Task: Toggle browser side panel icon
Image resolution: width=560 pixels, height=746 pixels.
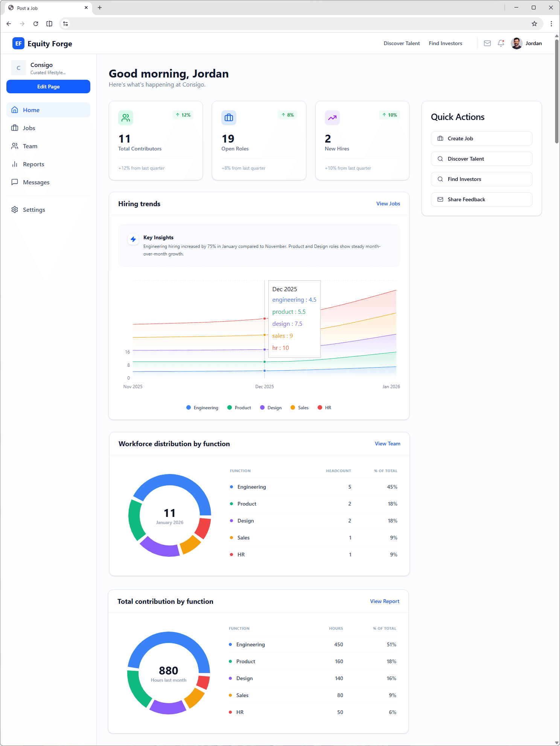Action: pos(49,24)
